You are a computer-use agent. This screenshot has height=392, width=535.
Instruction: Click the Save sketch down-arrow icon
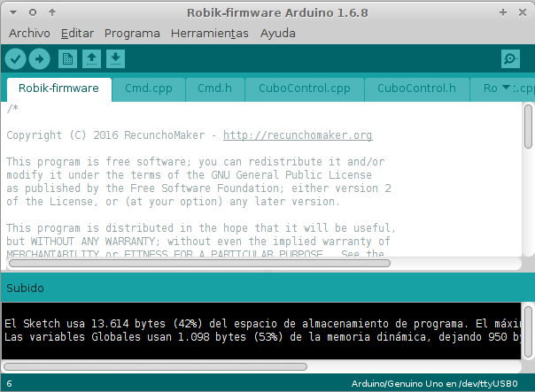click(116, 59)
